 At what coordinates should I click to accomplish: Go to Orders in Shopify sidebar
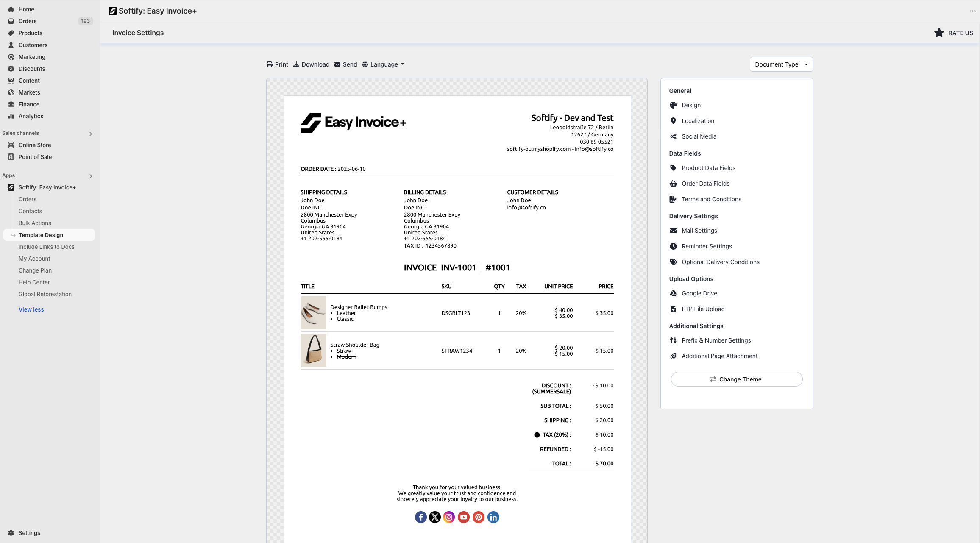[28, 21]
